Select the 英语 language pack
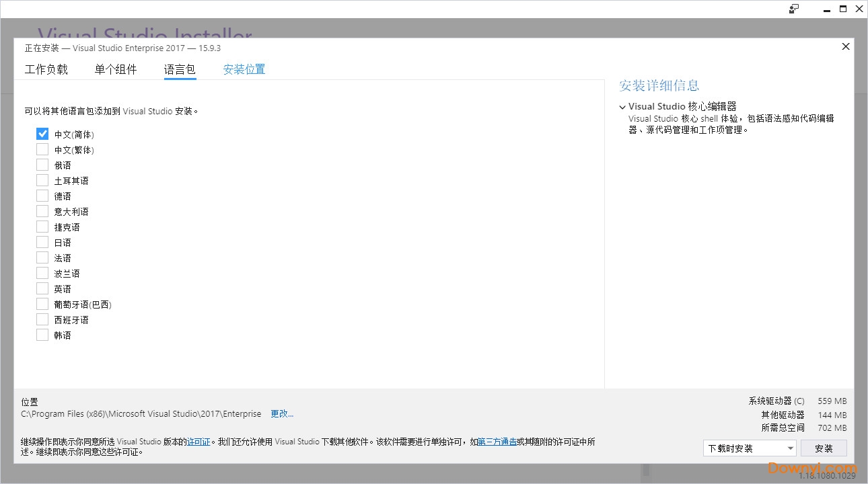The image size is (868, 484). click(42, 288)
